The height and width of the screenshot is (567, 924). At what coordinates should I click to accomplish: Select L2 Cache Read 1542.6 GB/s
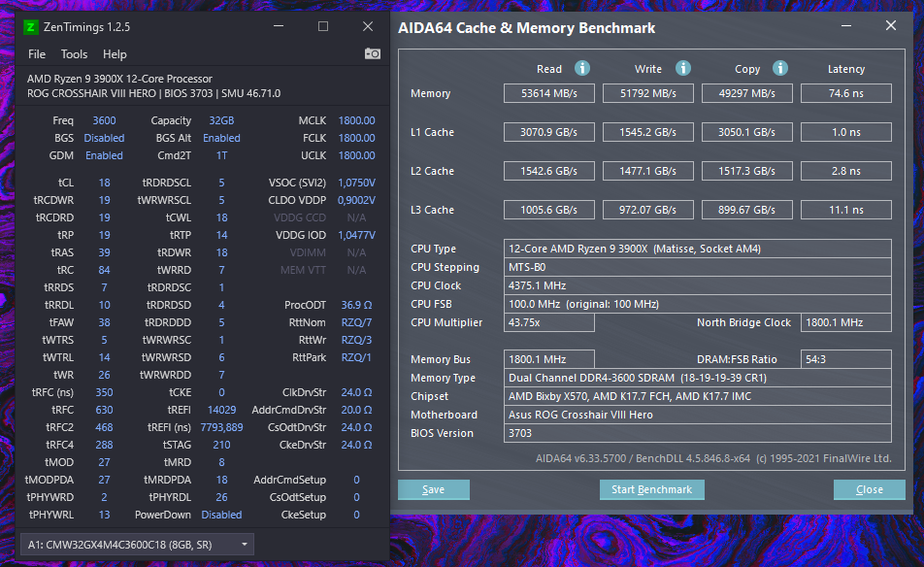click(549, 171)
